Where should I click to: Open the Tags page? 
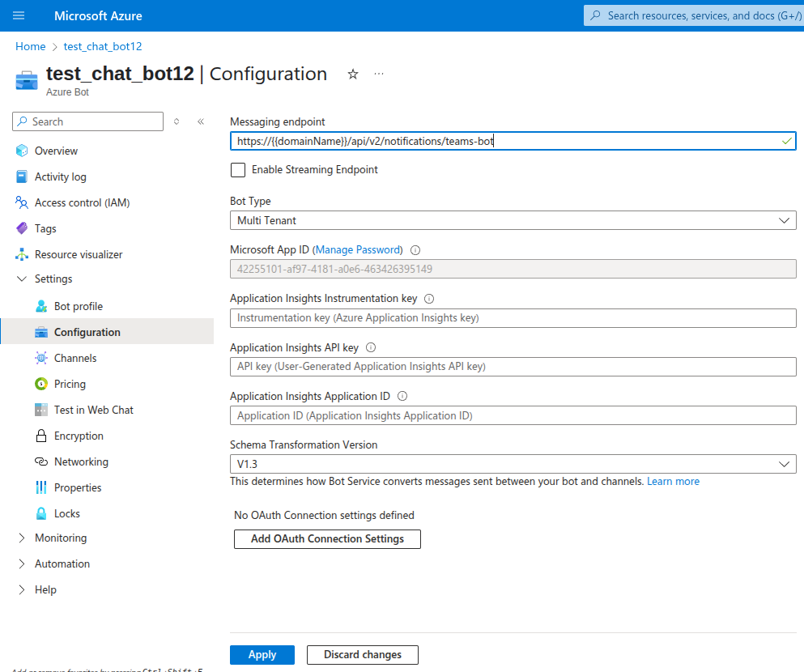coord(45,228)
